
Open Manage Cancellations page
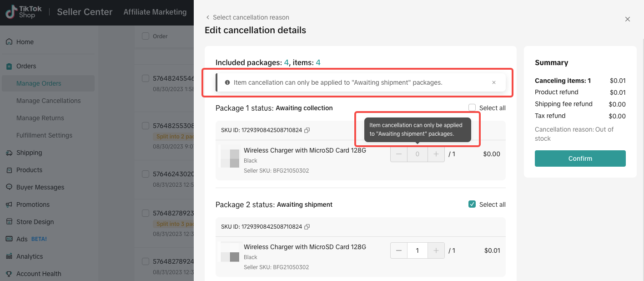(x=48, y=101)
